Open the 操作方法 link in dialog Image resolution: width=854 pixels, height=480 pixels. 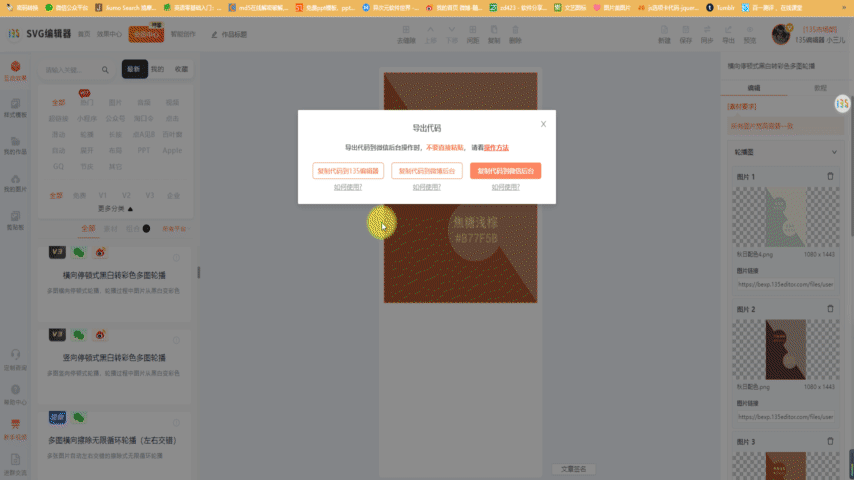click(496, 148)
